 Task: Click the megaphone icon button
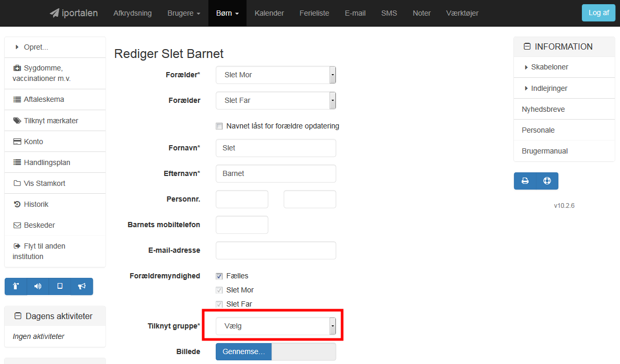click(x=82, y=286)
